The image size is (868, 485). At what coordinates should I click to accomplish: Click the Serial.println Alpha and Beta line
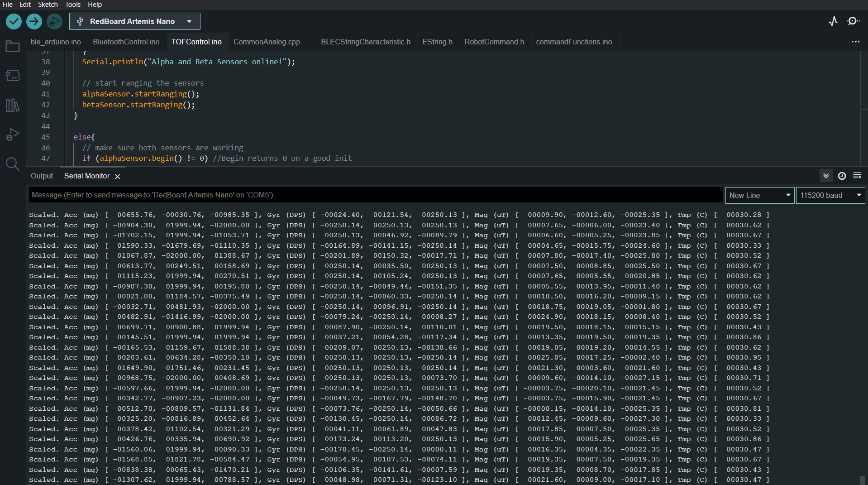pos(188,62)
